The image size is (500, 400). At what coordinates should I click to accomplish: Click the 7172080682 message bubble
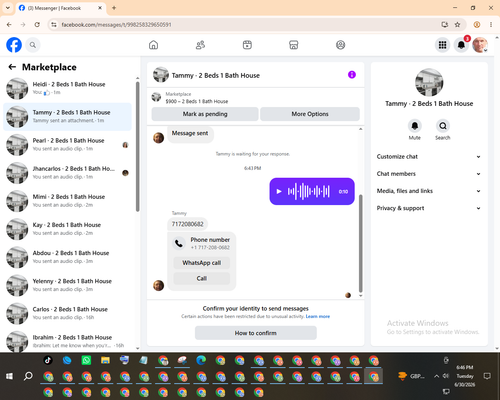pyautogui.click(x=187, y=224)
